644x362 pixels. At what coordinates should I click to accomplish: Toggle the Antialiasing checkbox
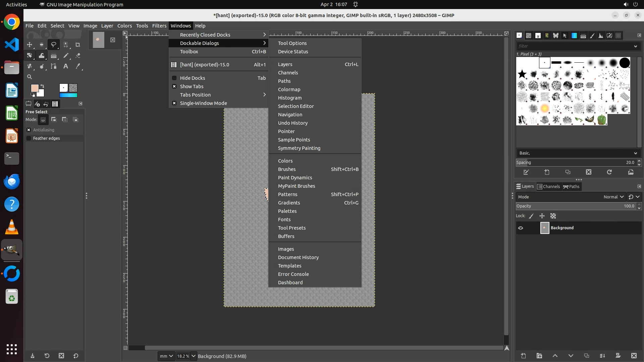pos(29,130)
